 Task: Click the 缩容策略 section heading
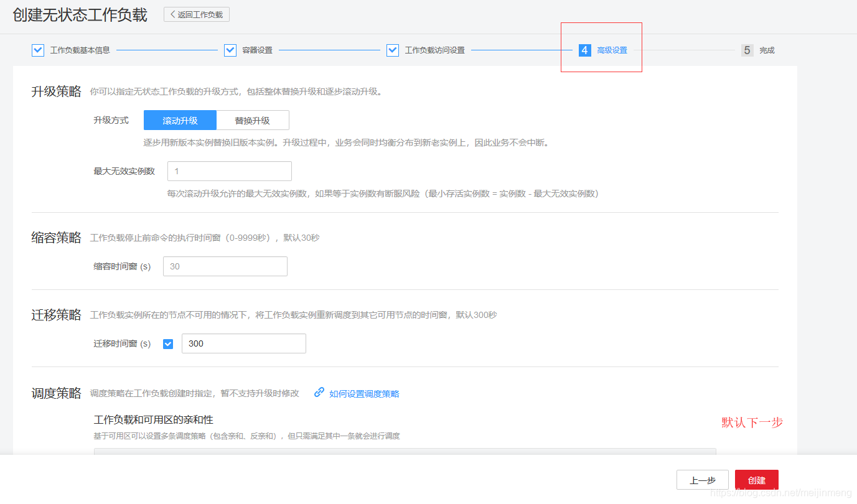point(57,238)
